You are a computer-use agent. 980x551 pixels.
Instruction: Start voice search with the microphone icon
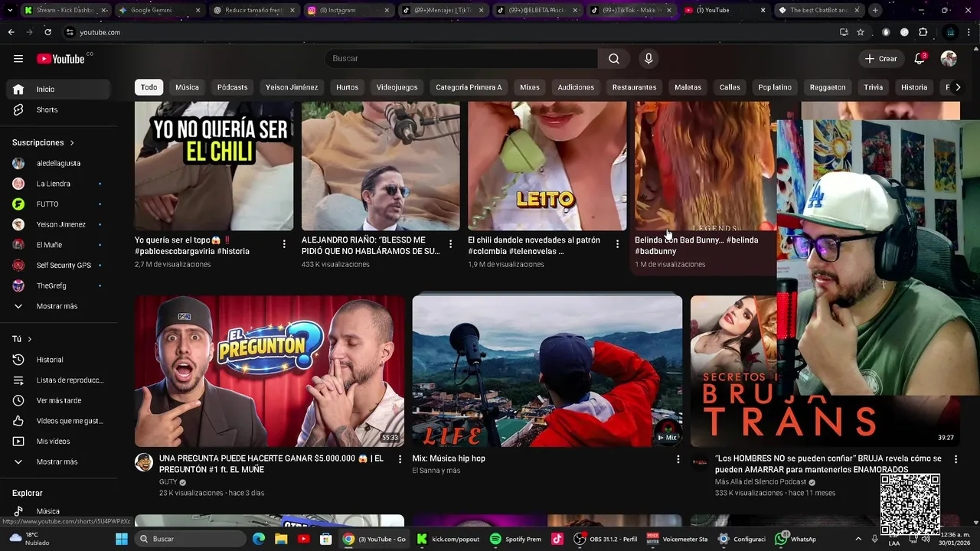648,59
